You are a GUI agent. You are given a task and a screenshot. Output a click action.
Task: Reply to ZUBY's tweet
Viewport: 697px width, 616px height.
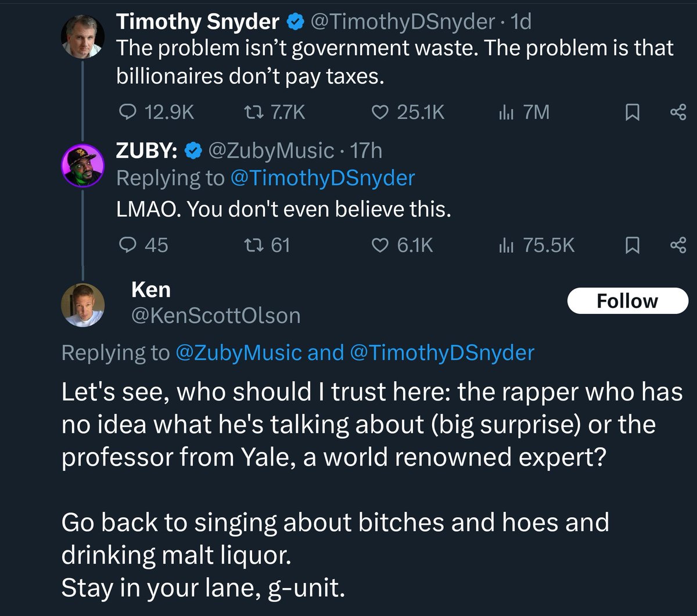127,245
